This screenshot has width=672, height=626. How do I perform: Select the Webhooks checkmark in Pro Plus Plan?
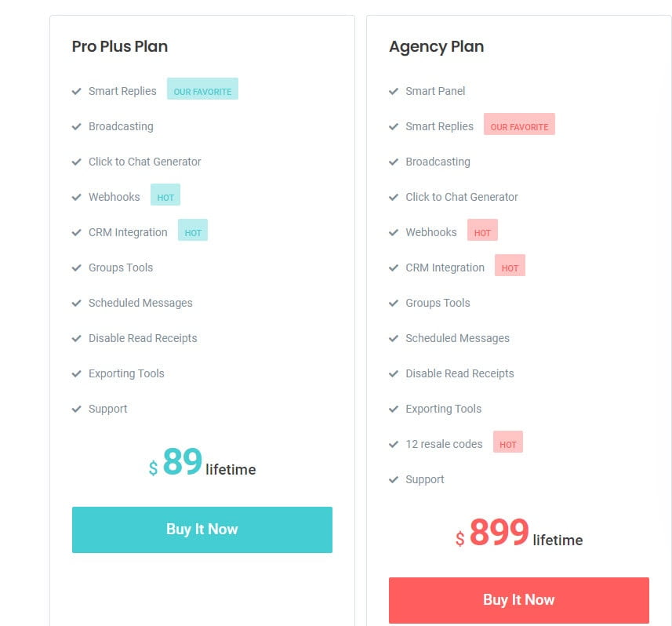coord(77,197)
